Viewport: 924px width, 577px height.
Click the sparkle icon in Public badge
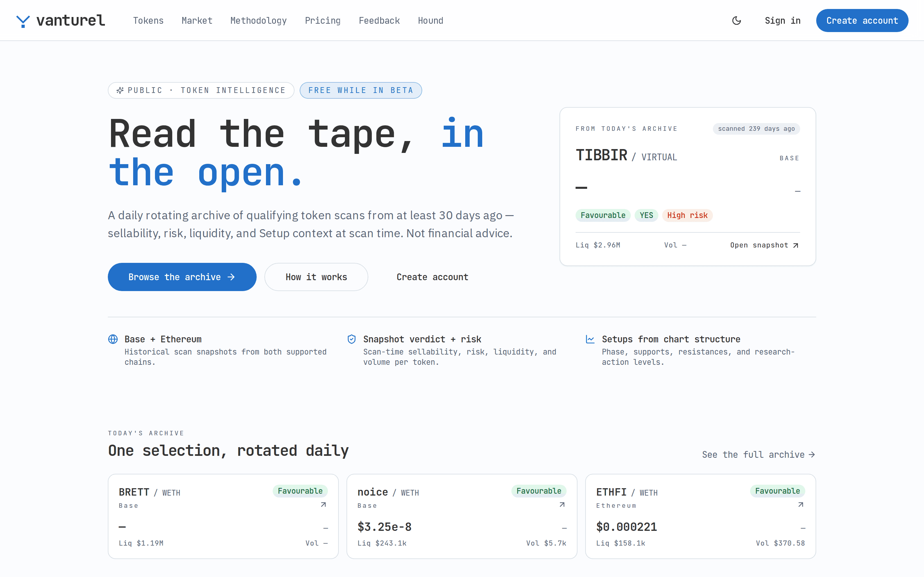[x=120, y=90]
